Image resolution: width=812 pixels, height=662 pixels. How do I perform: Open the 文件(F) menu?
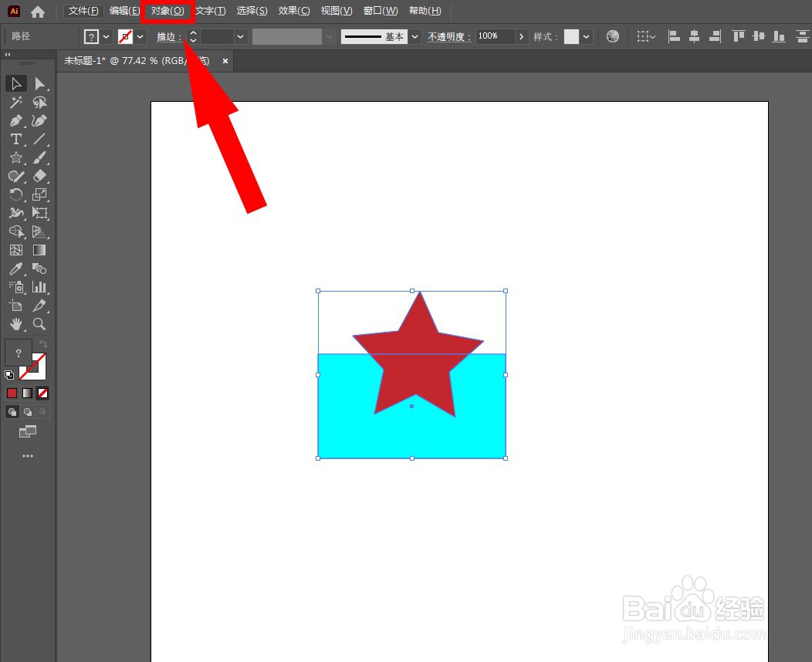[83, 11]
